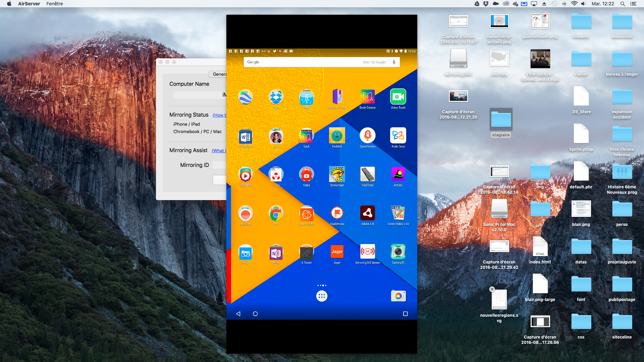Viewport: 644px width, 362px height.
Task: Click the Computer Name text field
Action: click(x=200, y=95)
